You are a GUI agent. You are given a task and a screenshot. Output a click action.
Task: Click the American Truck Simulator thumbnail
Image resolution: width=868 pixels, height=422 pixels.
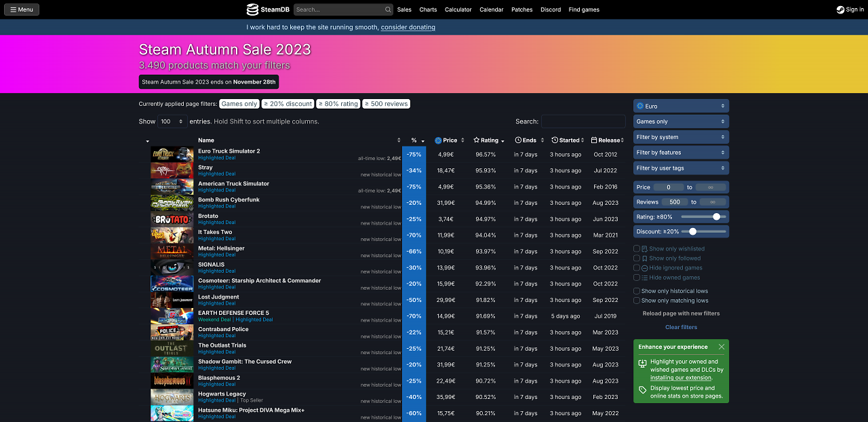[172, 187]
